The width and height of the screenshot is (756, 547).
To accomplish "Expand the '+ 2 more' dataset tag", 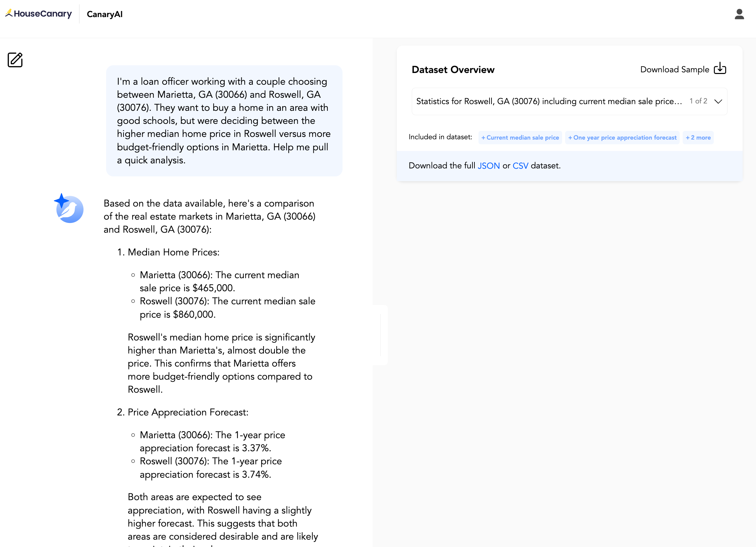I will coord(698,138).
